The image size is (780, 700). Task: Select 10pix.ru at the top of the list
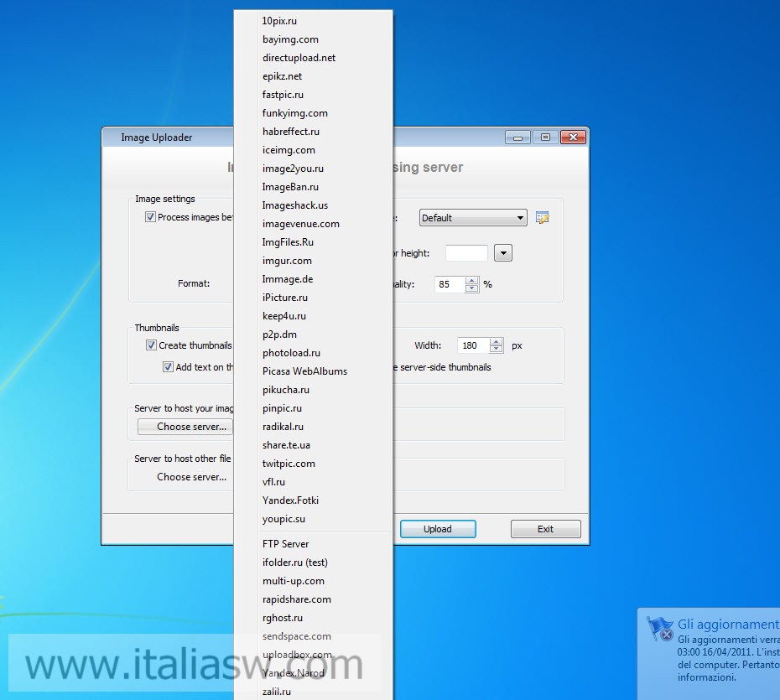click(278, 20)
